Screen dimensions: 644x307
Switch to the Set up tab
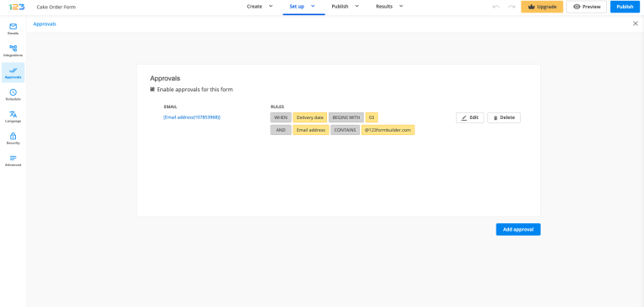[297, 7]
